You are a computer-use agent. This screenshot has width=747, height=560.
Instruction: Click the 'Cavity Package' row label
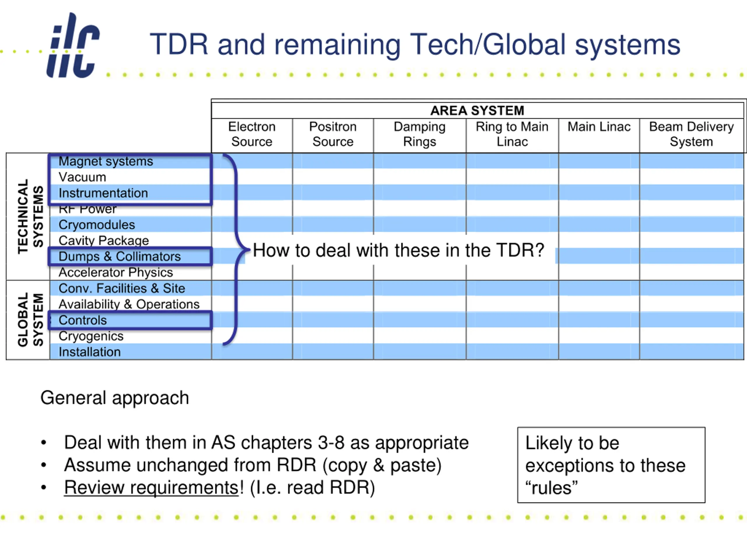[x=104, y=241]
